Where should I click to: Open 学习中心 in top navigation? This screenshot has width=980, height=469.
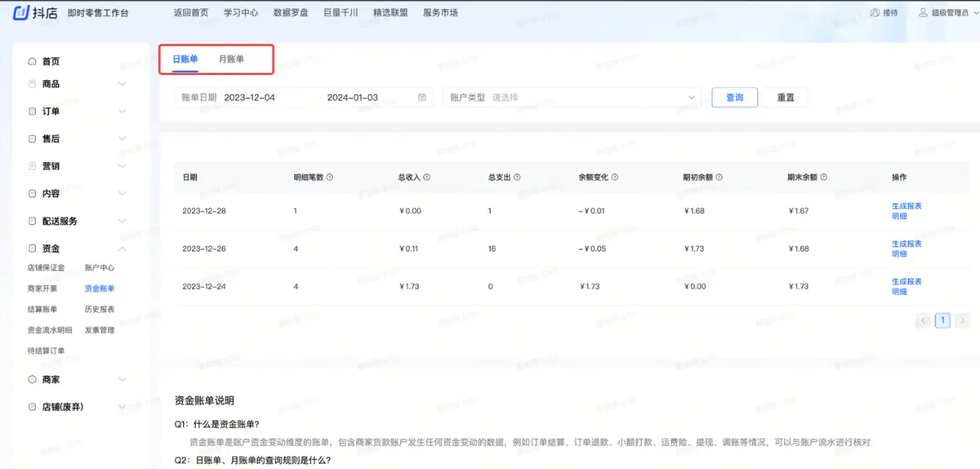(241, 12)
